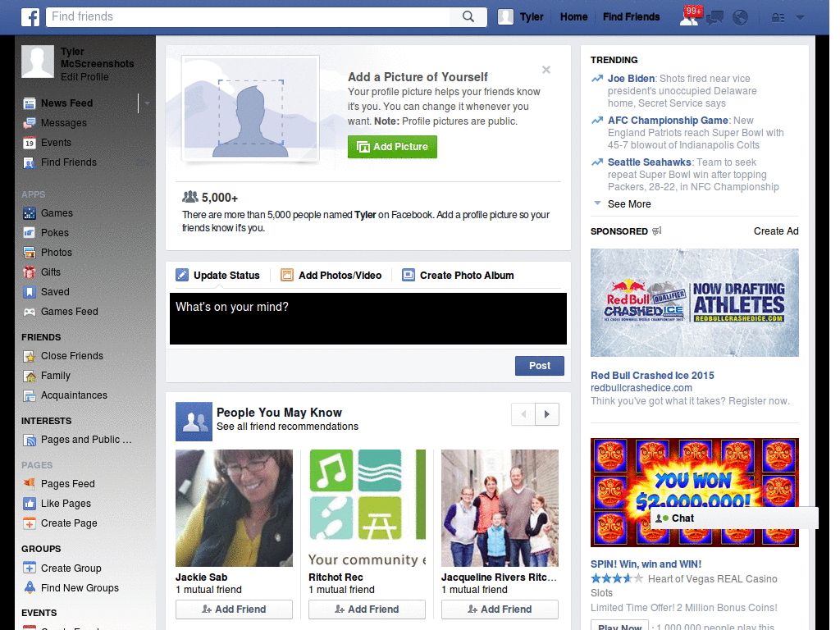Screen dimensions: 840x630
Task: Add Jacqueline Rivers Ritc... as friend
Action: 500,609
